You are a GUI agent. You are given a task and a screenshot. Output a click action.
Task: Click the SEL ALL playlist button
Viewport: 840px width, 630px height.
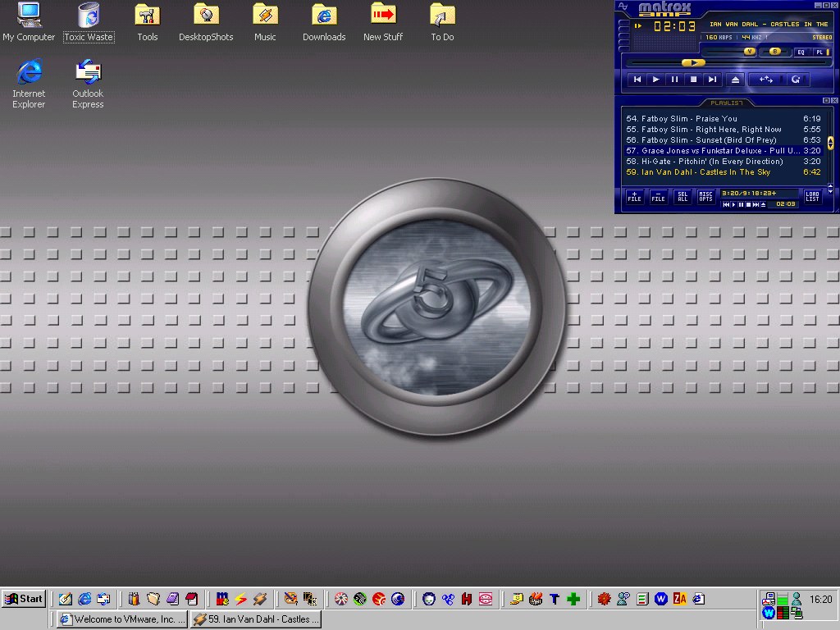[x=682, y=197]
